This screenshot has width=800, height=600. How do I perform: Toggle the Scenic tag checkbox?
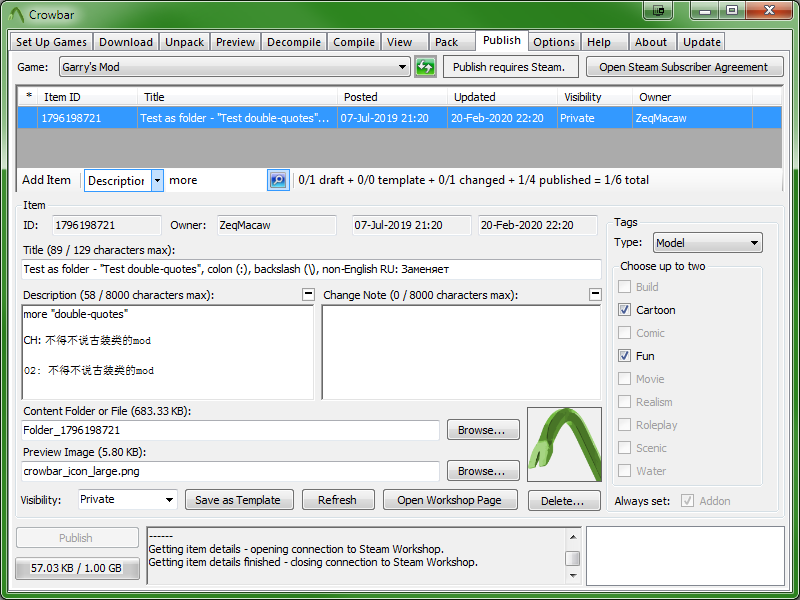click(x=624, y=447)
